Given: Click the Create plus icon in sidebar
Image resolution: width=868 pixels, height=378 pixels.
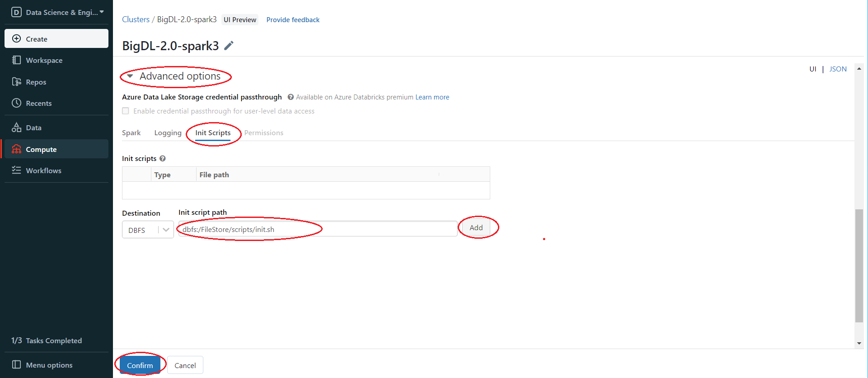Looking at the screenshot, I should pos(16,39).
